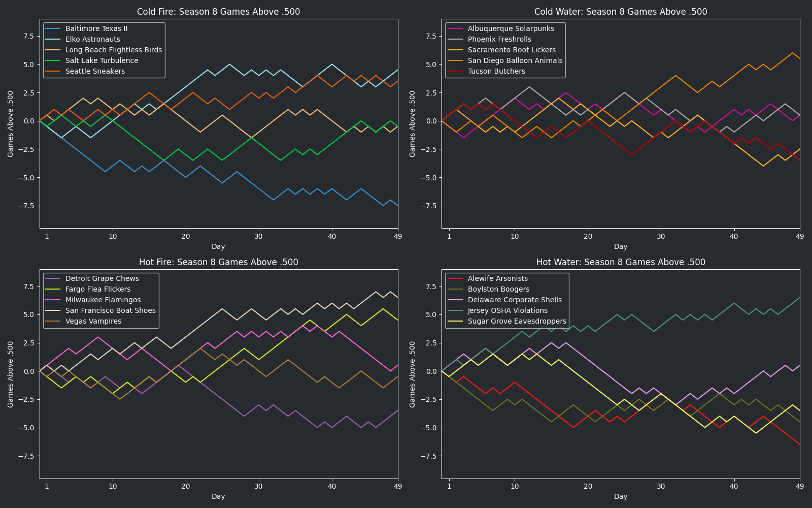Screen dimensions: 812x508
Task: Select the San Diego Balloon Animals legend entry
Action: (515, 60)
